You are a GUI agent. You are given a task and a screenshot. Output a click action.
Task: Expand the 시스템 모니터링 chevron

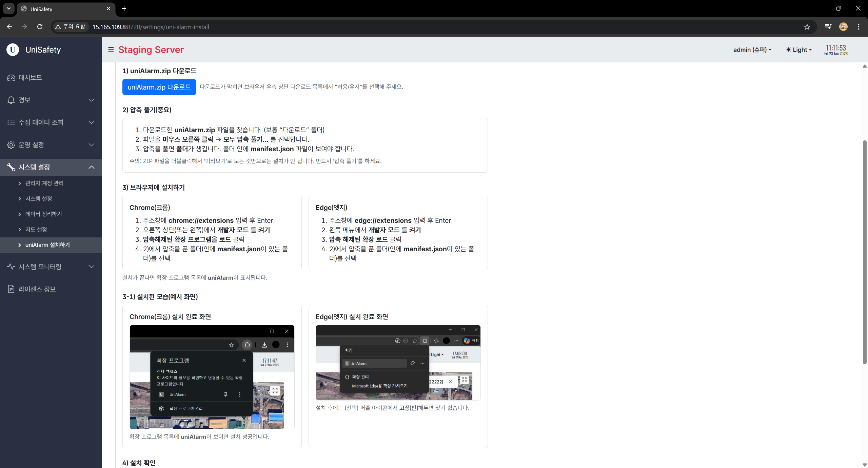coord(92,267)
